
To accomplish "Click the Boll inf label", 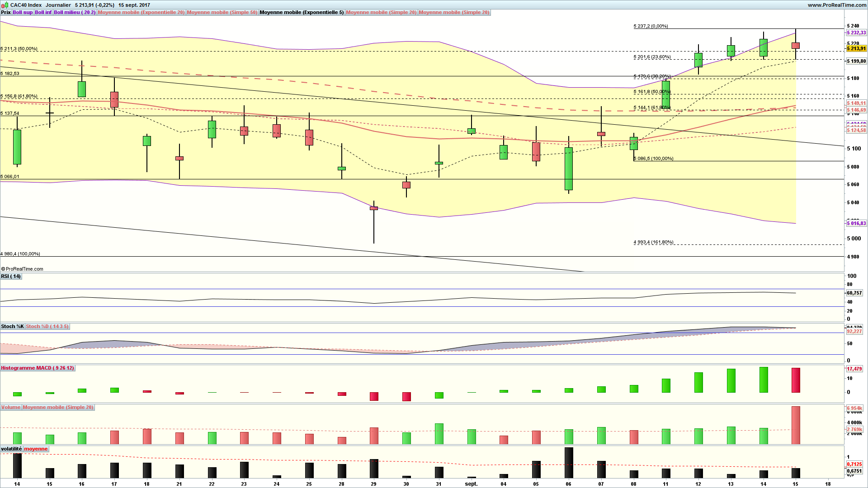I will 43,12.
